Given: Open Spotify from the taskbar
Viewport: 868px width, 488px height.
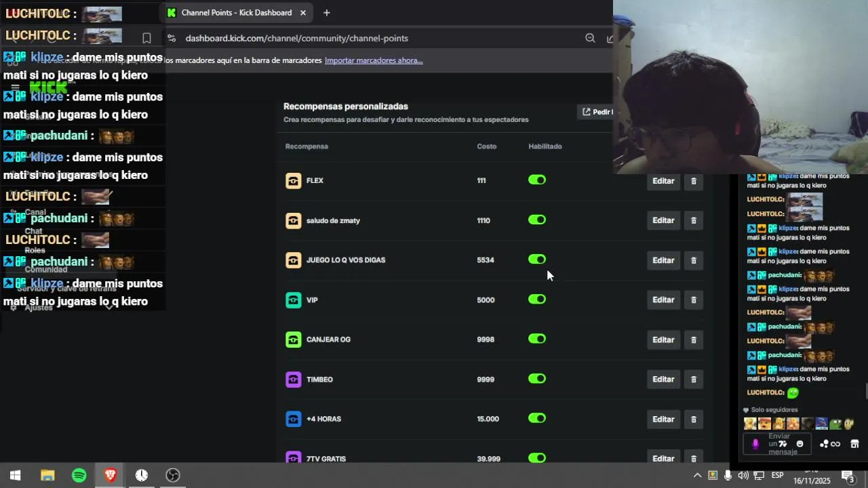Looking at the screenshot, I should tap(79, 475).
